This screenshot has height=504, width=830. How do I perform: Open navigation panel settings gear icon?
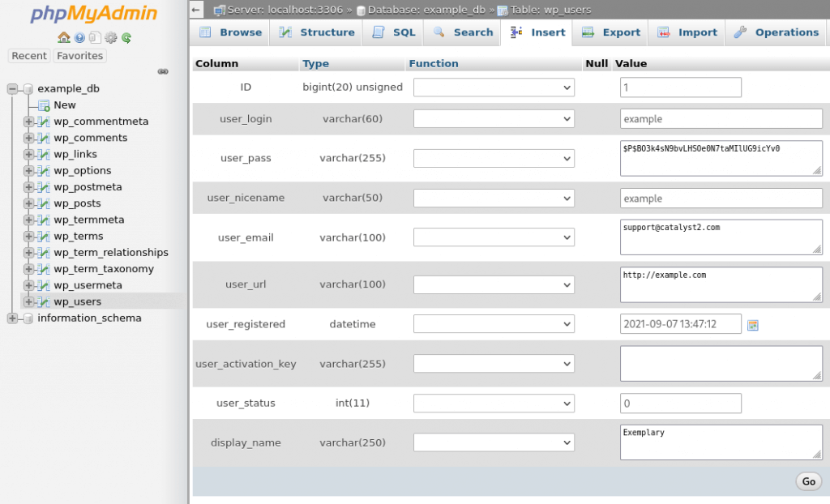click(110, 37)
